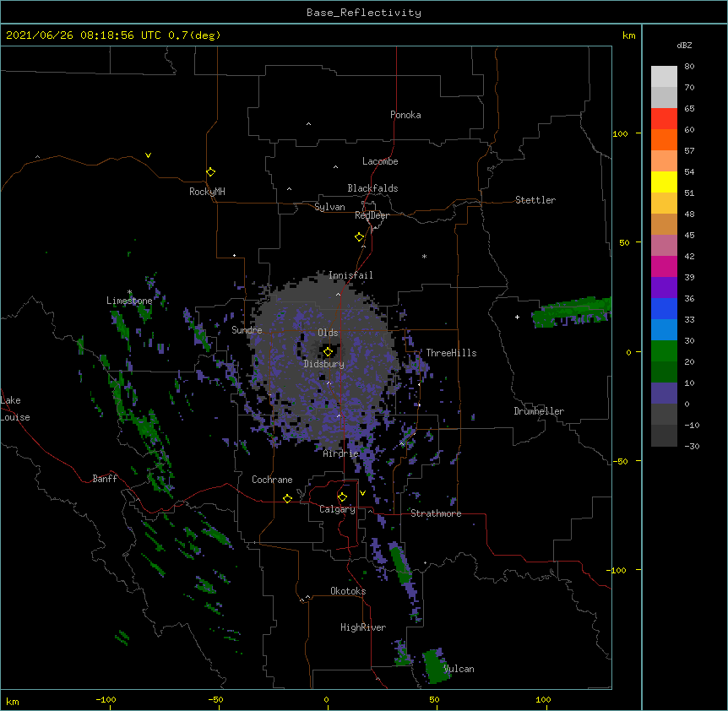The width and height of the screenshot is (728, 711).
Task: Select the red 65 dBZ legend swatch
Action: [664, 119]
